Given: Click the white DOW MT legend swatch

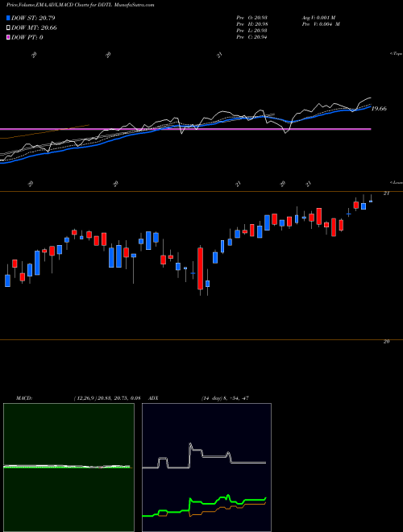Looking at the screenshot, I should click(x=9, y=28).
